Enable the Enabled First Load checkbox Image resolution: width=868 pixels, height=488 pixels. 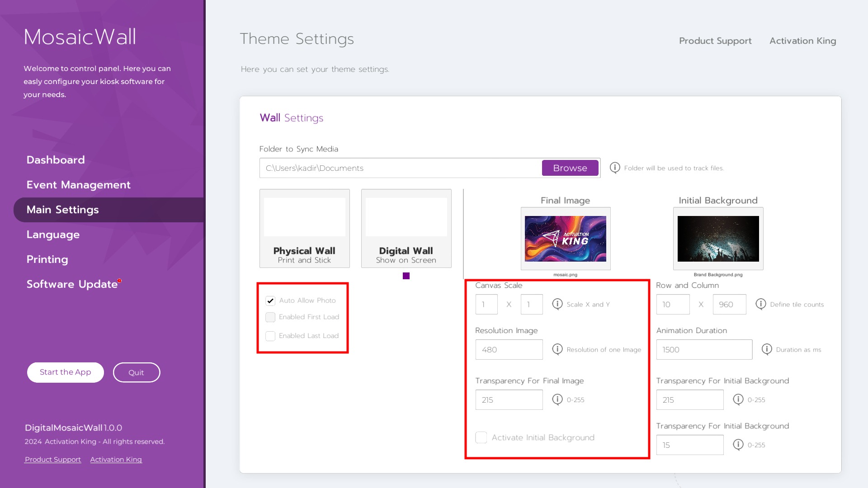tap(270, 317)
